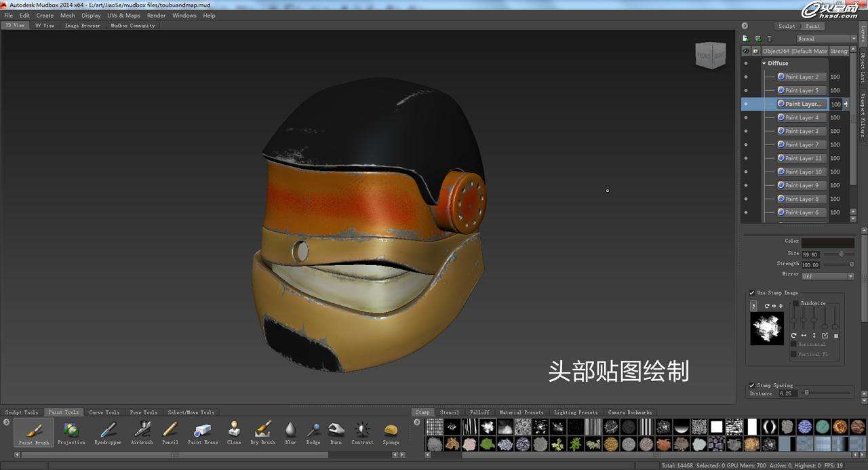This screenshot has height=470, width=868.
Task: Enable the Horizontal stamp flip checkbox
Action: [x=793, y=344]
